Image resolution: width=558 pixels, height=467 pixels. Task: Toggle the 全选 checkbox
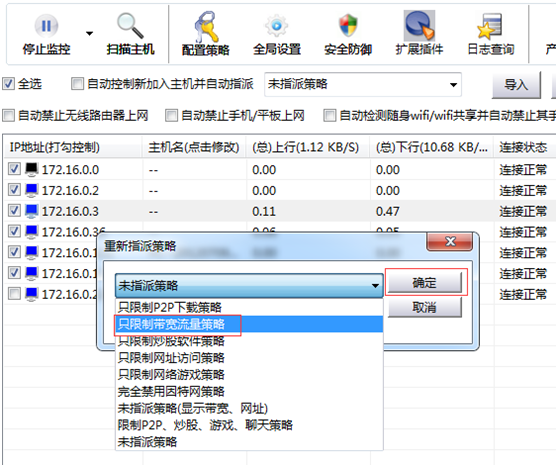(8, 84)
